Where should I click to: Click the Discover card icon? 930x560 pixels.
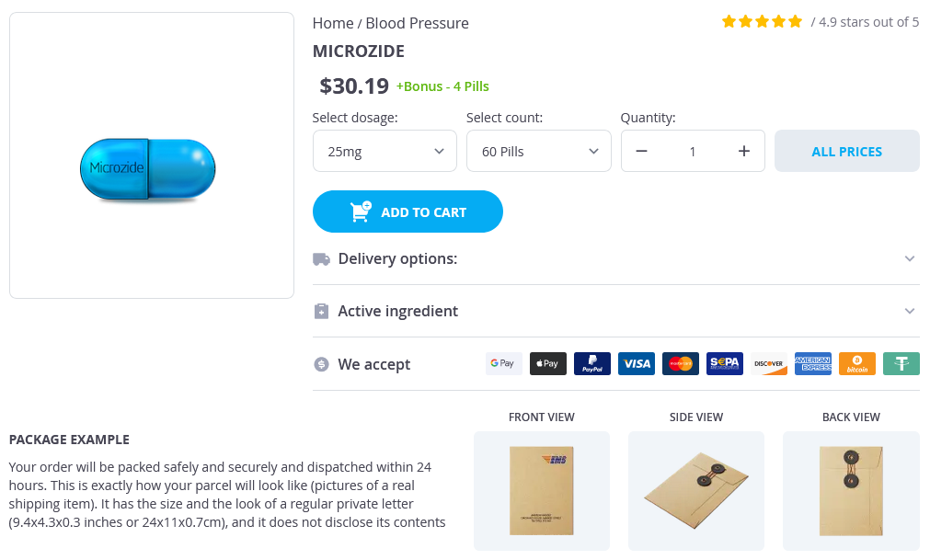pos(769,364)
